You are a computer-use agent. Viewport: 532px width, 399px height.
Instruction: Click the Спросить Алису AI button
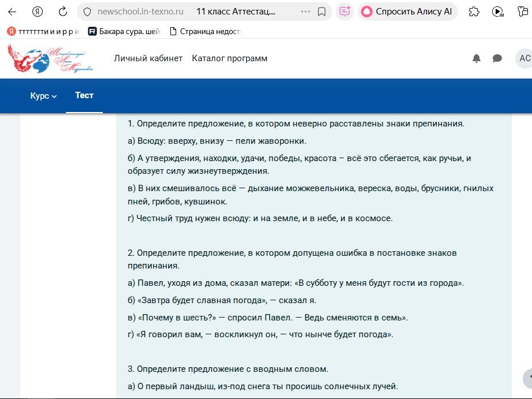tap(407, 12)
